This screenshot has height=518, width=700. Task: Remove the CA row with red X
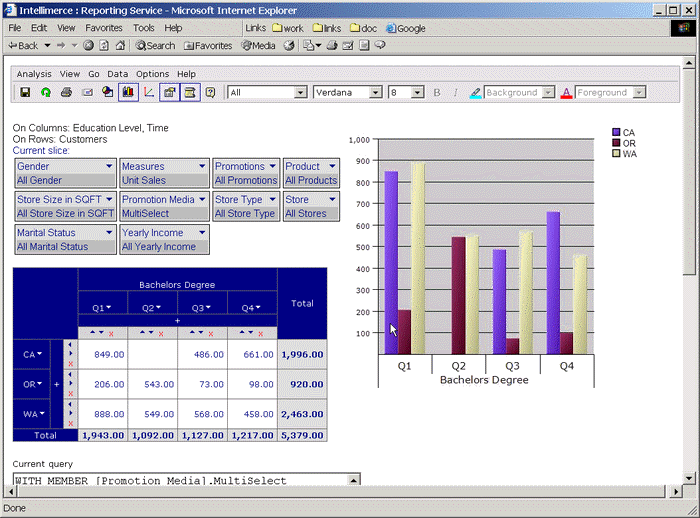tap(71, 364)
